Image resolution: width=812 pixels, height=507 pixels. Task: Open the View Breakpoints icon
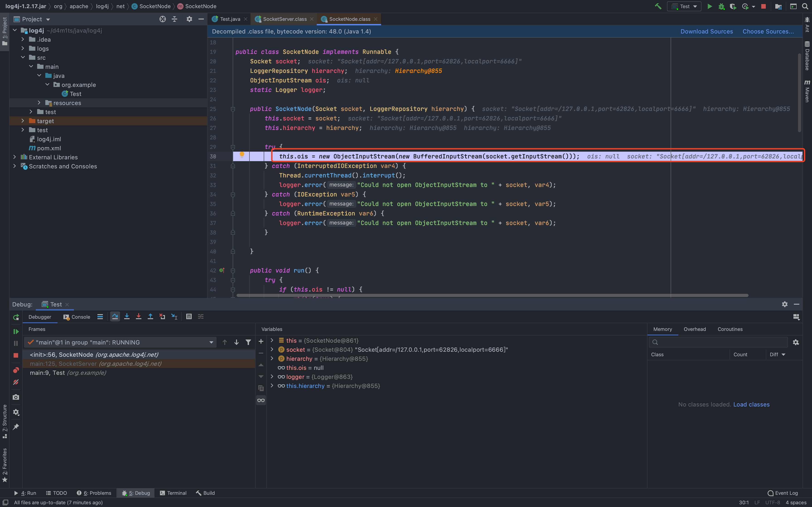click(x=16, y=370)
